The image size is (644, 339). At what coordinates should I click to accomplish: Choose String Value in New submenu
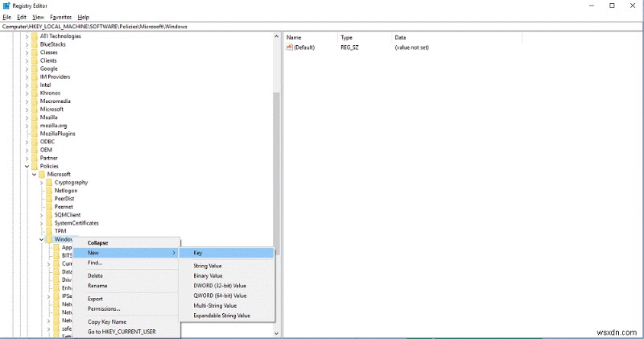(x=227, y=266)
